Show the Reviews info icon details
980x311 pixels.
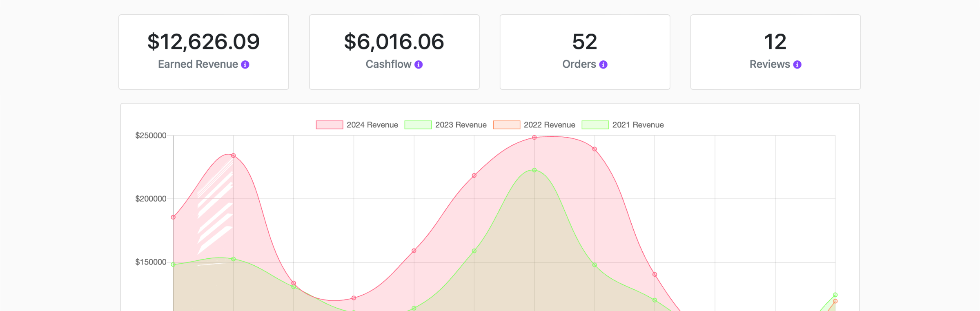797,64
